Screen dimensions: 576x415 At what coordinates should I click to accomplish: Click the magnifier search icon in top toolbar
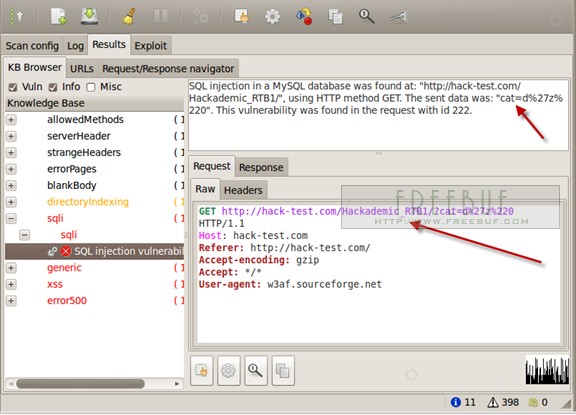point(366,17)
